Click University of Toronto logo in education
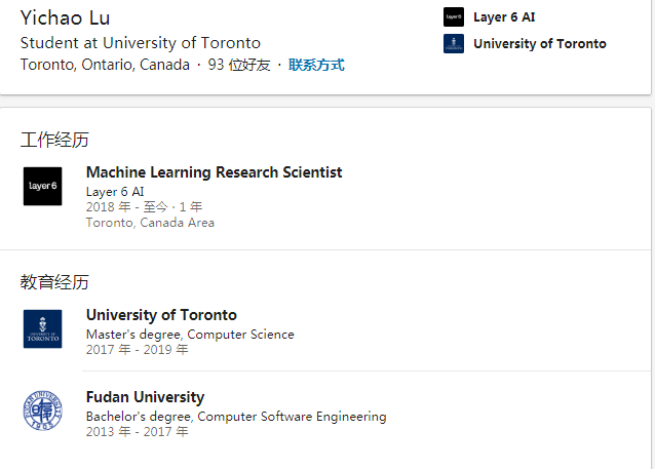655x469 pixels. pyautogui.click(x=43, y=329)
